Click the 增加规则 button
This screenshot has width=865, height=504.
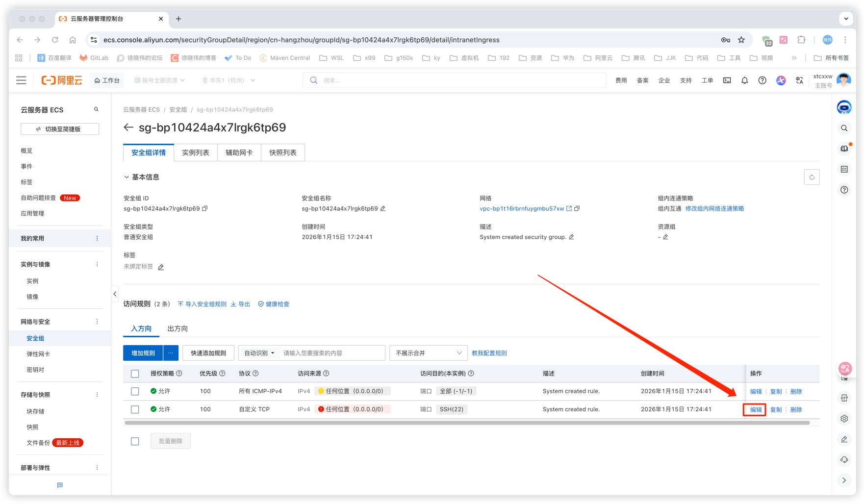(x=143, y=353)
